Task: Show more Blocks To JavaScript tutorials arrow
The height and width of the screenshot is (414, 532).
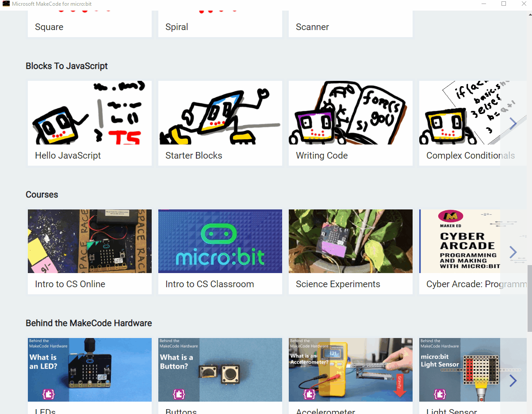Action: click(x=513, y=123)
